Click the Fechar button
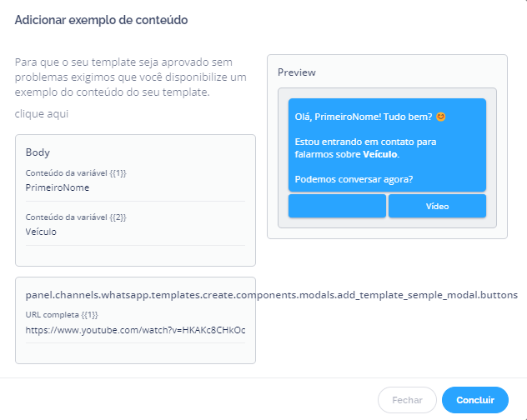 coord(407,400)
